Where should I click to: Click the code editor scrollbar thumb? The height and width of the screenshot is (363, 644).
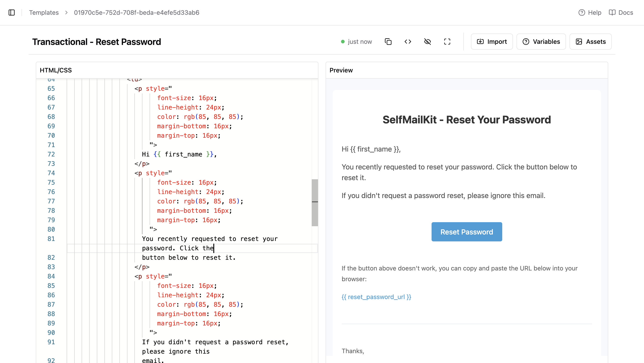[315, 203]
